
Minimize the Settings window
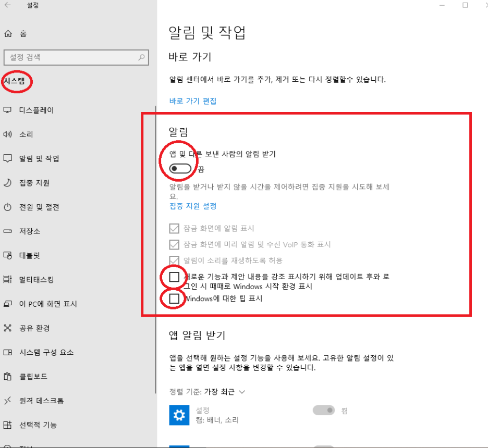(442, 5)
